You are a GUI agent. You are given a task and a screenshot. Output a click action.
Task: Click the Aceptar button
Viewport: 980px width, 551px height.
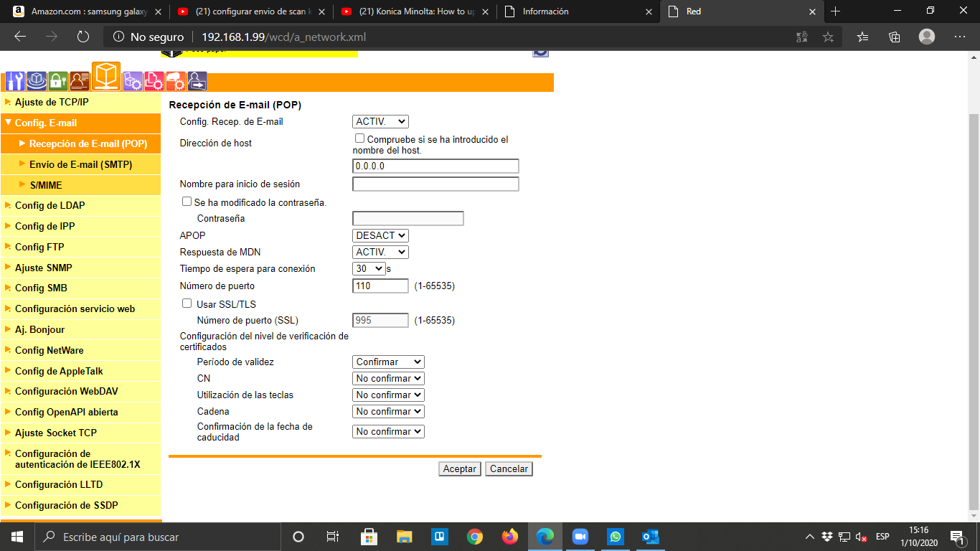click(459, 468)
